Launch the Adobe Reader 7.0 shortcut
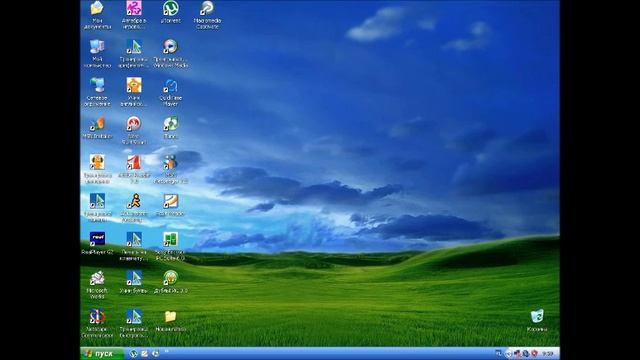 coord(133,162)
